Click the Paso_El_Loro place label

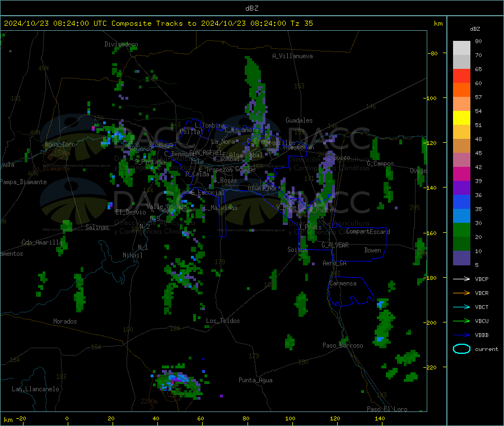click(387, 409)
